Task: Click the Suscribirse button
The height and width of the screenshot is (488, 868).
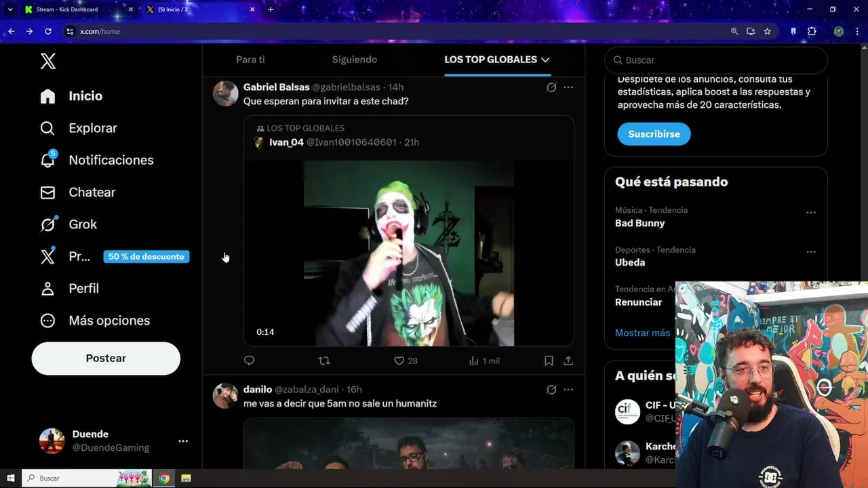Action: 654,134
